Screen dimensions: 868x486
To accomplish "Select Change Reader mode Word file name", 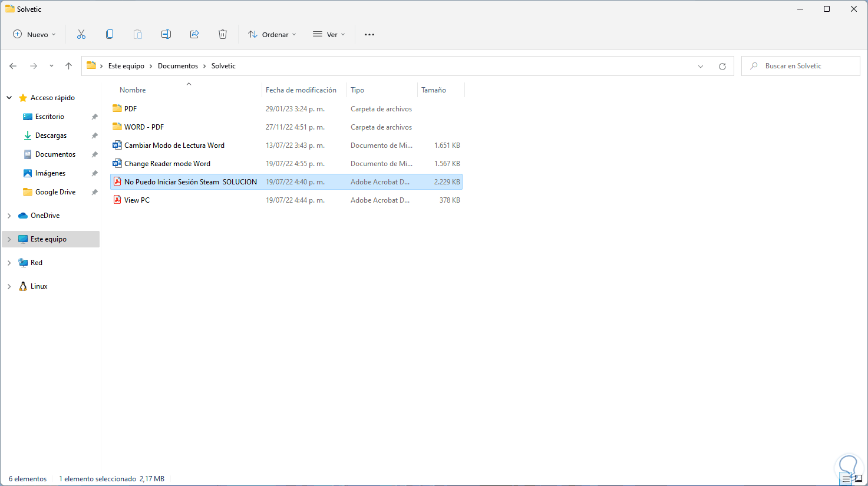I will click(x=167, y=164).
